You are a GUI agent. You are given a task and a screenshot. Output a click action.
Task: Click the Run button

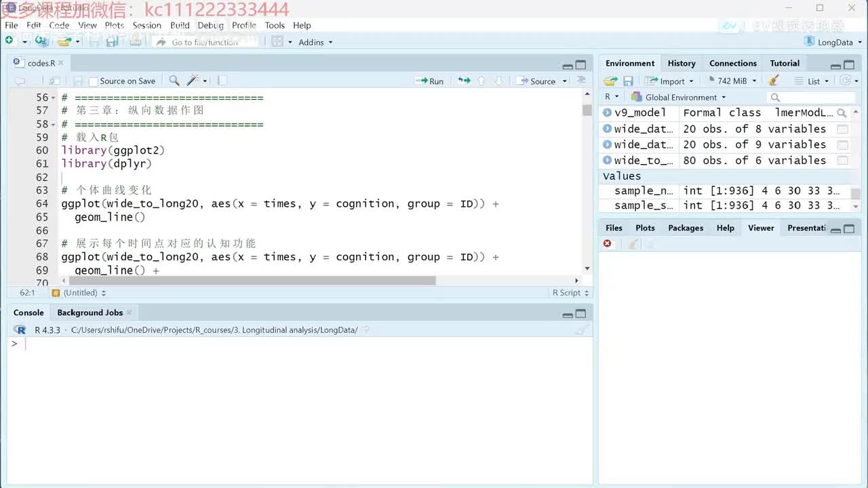(429, 81)
